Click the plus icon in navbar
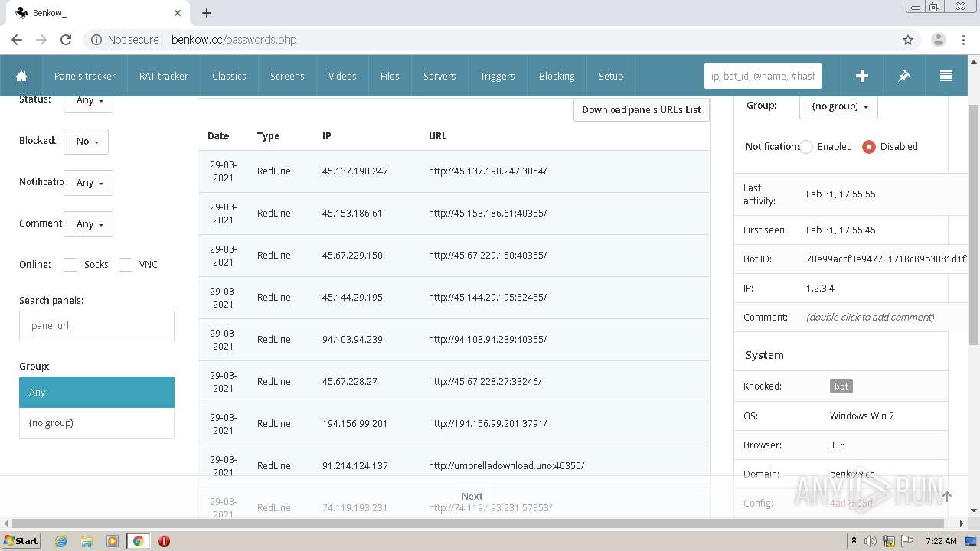This screenshot has width=980, height=551. coord(861,76)
